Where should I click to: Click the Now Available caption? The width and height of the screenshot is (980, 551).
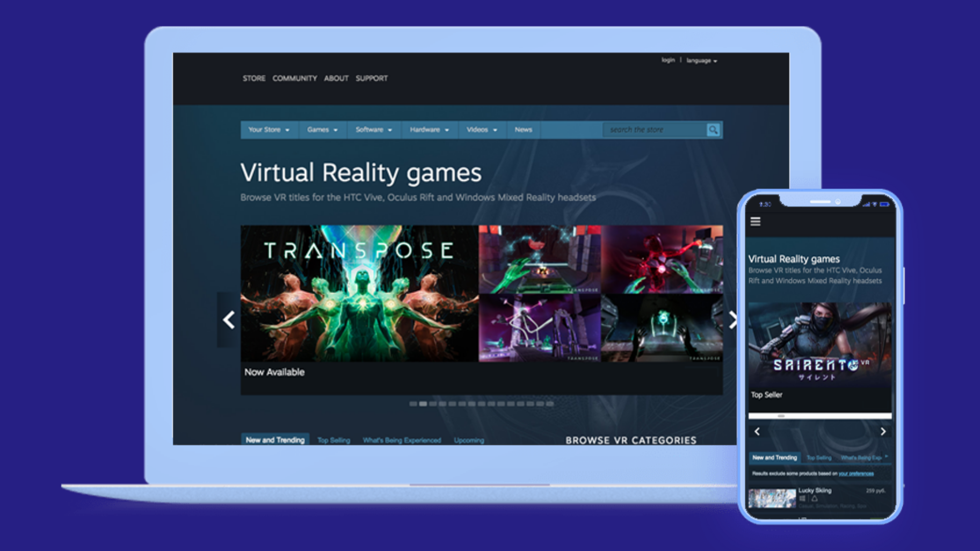click(x=274, y=372)
